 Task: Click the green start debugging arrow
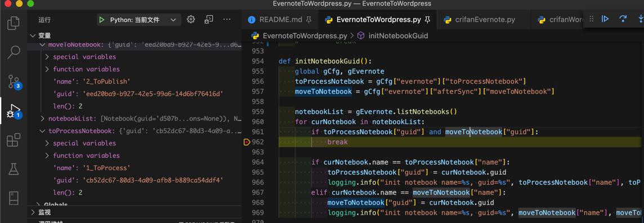click(101, 20)
